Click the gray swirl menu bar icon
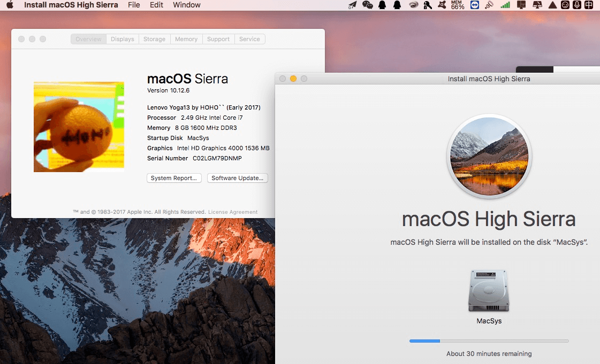The height and width of the screenshot is (364, 600). (x=413, y=5)
